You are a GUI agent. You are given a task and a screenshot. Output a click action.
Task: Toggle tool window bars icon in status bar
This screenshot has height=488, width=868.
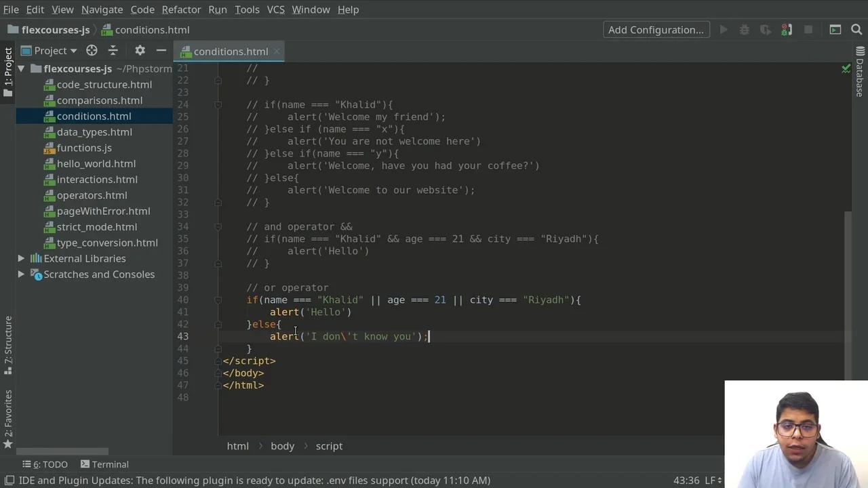[9, 480]
